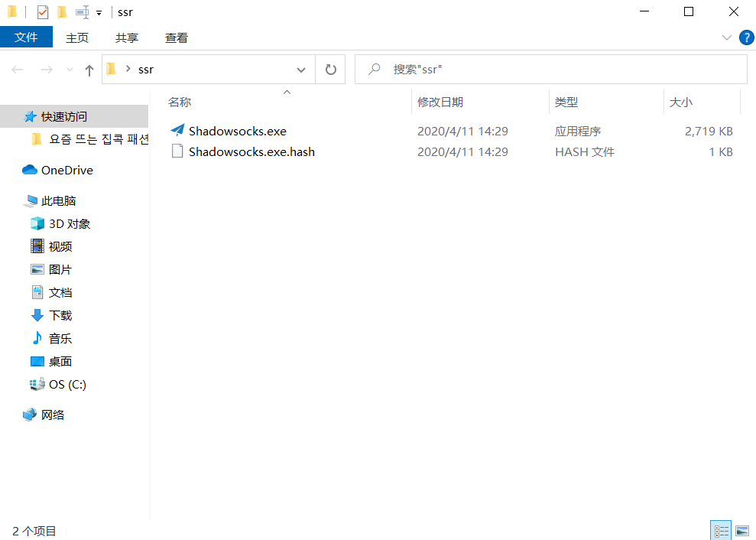Sort files by the 修改日期 column

(x=440, y=102)
